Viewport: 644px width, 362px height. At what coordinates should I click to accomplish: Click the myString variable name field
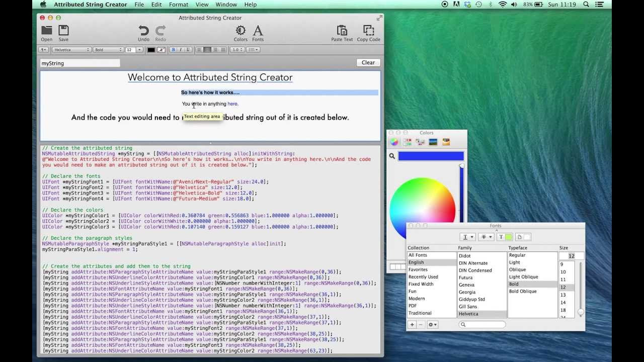click(80, 63)
